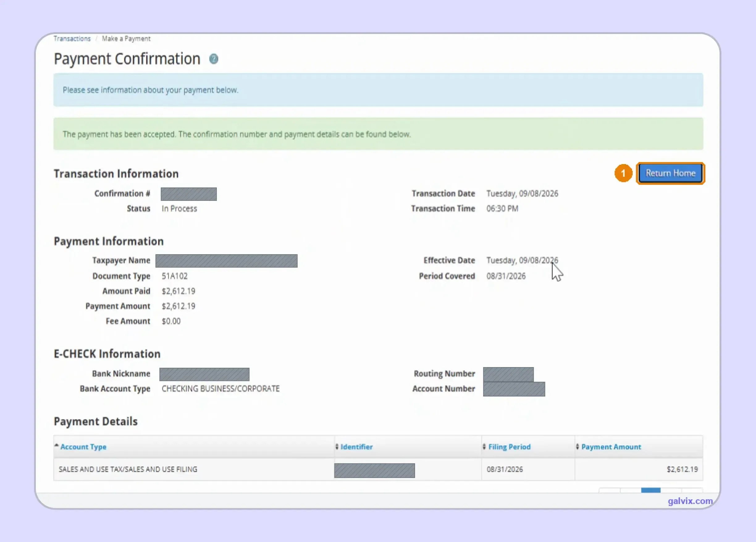Click the Period Covered value 08/31/2026

point(506,276)
